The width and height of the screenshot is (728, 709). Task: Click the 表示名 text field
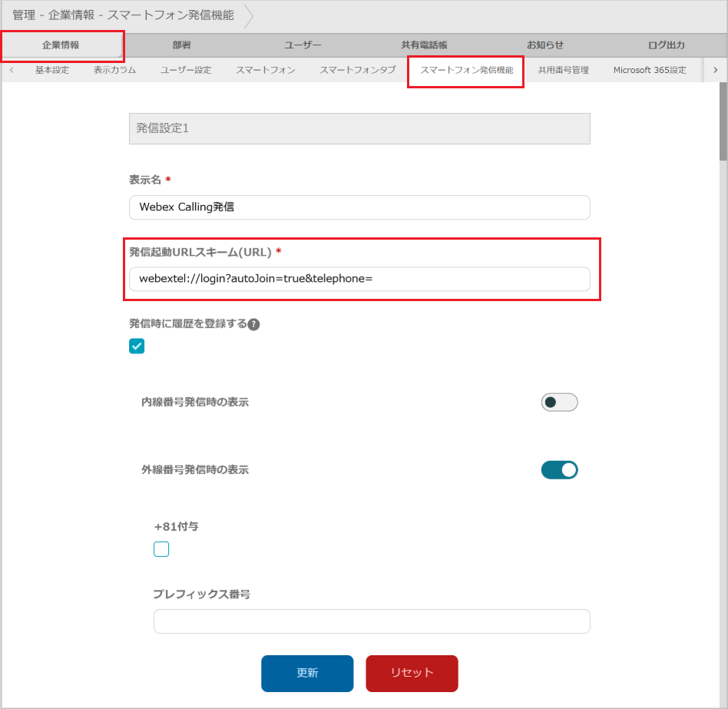pyautogui.click(x=359, y=207)
